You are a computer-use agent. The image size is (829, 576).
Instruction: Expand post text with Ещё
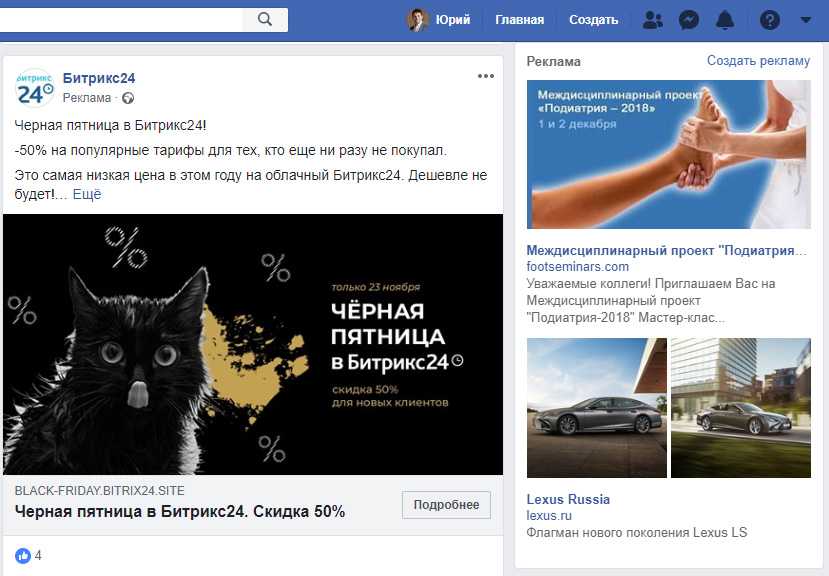click(x=87, y=194)
